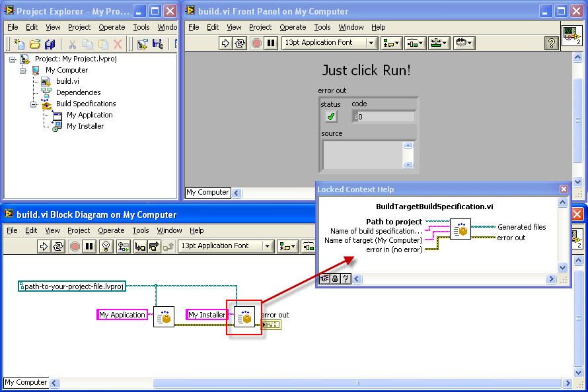Toggle lock icon in Context Help window
This screenshot has width=588, height=392.
point(335,278)
